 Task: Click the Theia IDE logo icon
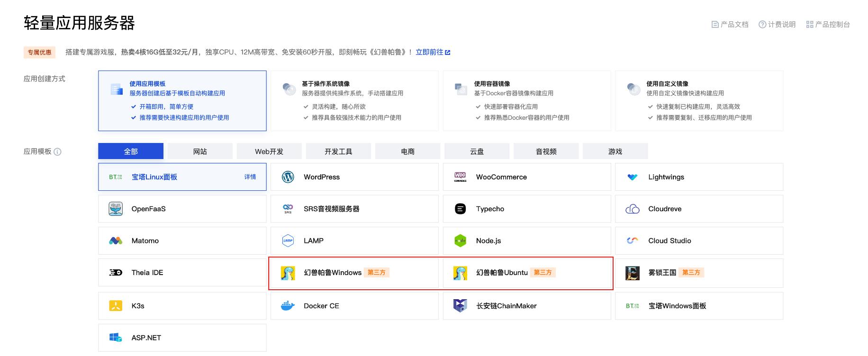point(116,273)
